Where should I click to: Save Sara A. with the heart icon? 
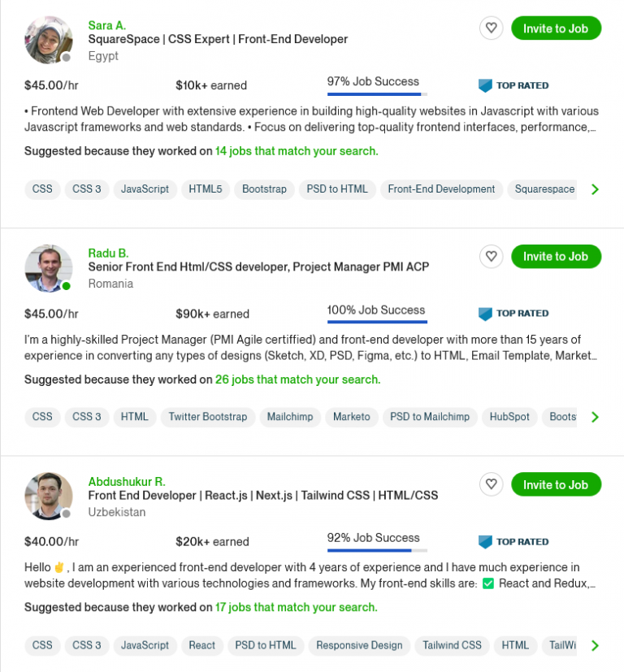coord(491,28)
